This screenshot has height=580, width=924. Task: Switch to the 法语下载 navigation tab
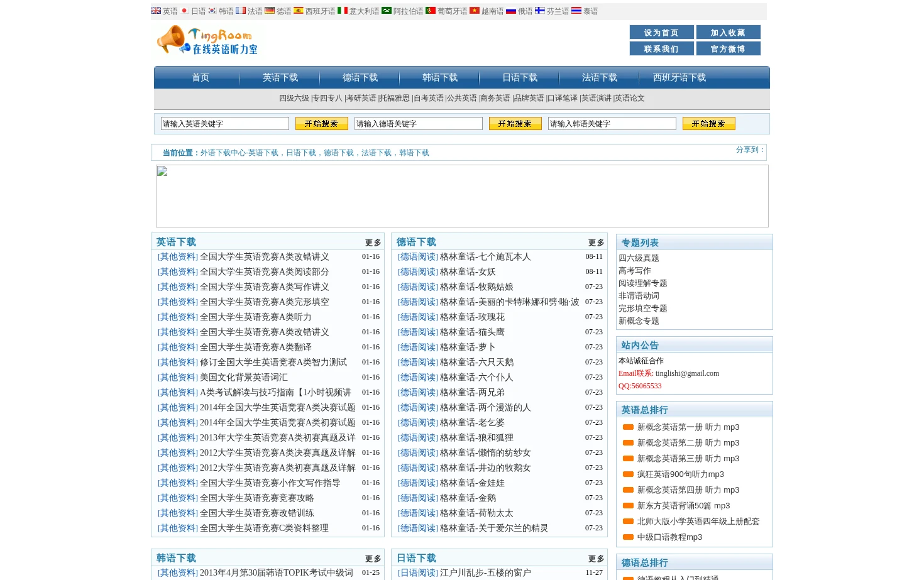point(600,77)
